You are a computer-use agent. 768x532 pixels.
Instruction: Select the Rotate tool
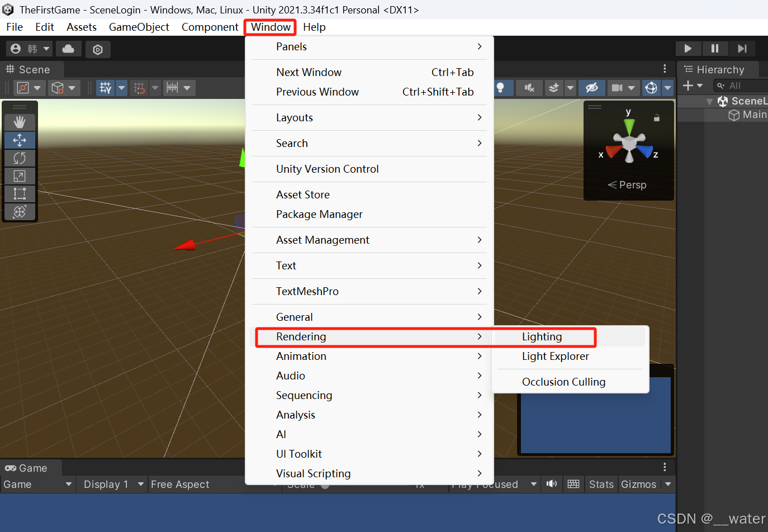[20, 158]
